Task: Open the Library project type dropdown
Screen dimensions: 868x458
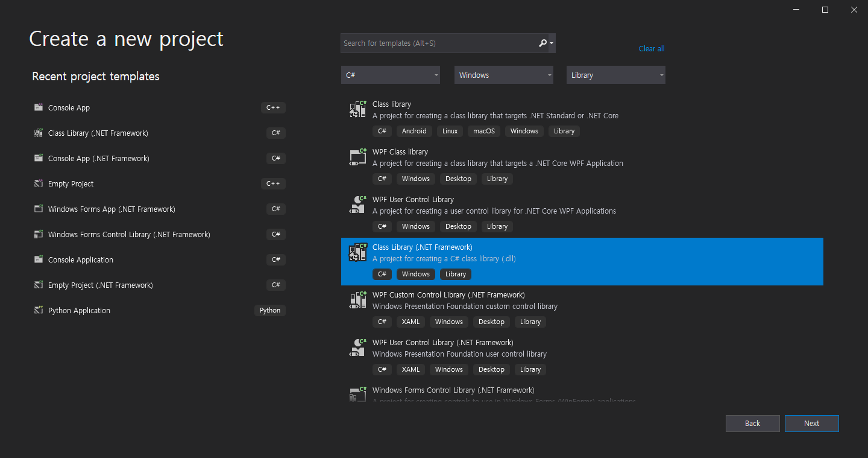Action: point(616,75)
